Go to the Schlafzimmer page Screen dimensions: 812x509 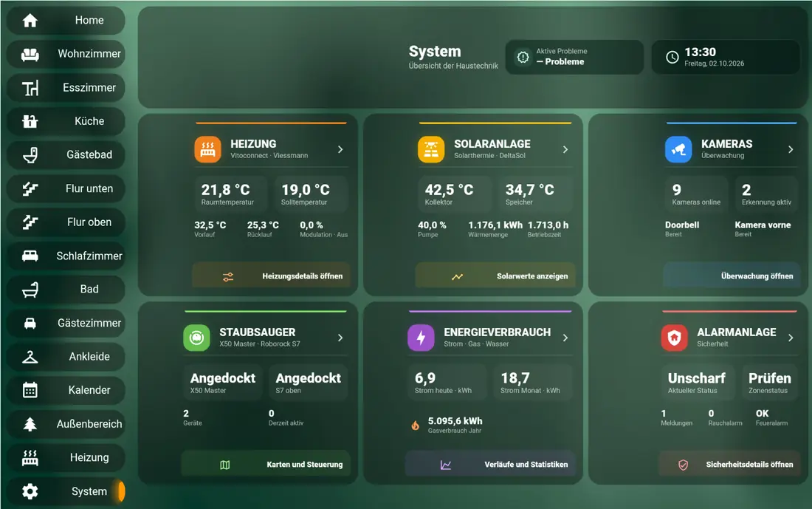[66, 256]
